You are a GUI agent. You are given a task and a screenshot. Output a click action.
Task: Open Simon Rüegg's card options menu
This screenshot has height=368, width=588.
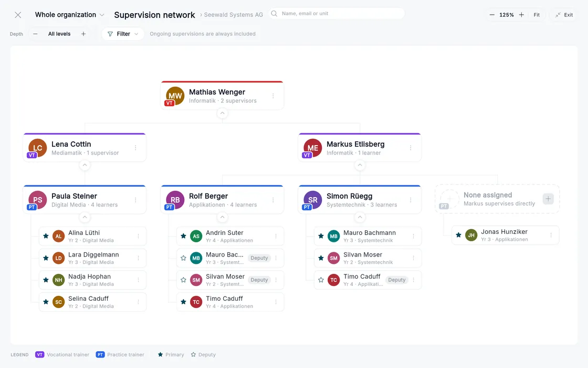411,200
